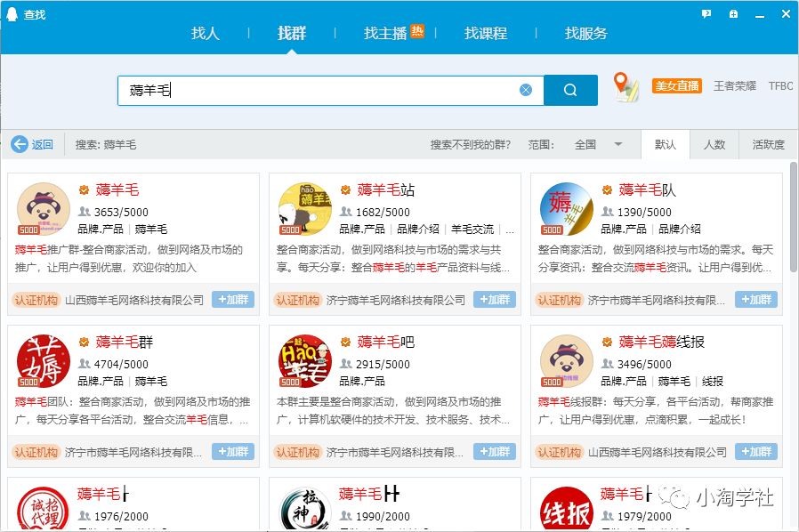Sort results by 人数
Screen dimensions: 799x532
click(x=714, y=145)
